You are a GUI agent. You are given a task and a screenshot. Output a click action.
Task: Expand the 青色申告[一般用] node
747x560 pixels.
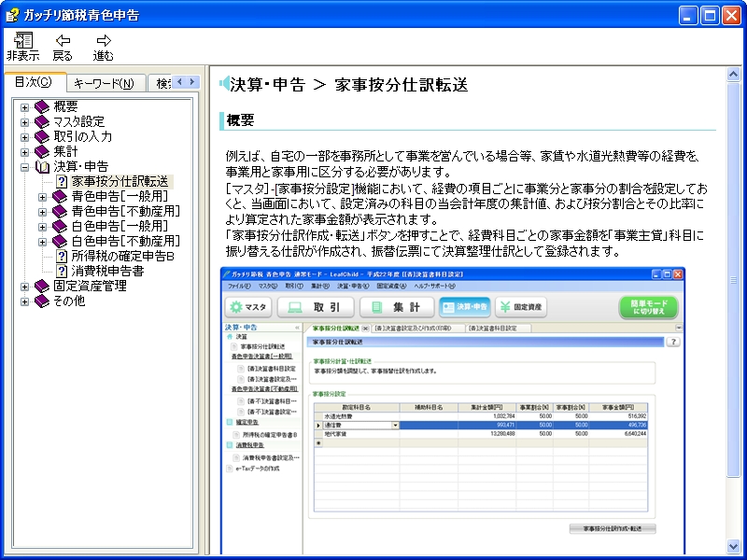pos(42,197)
